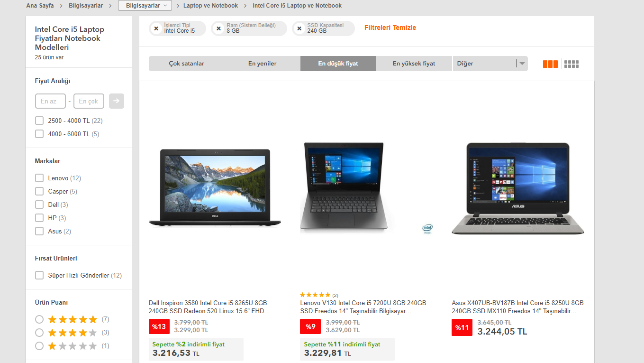Switch to three-column grid view icon
This screenshot has height=363, width=644.
tap(550, 64)
